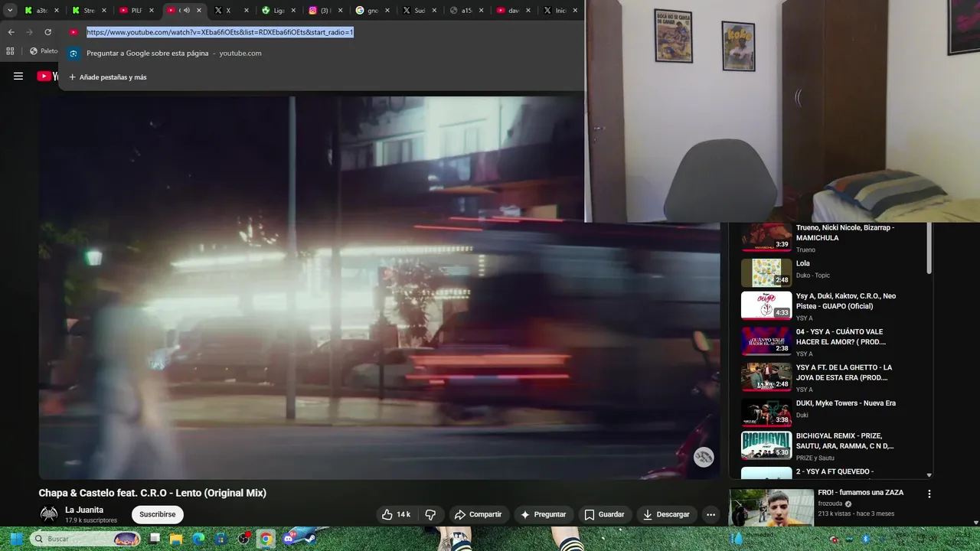Click the La Juanita channel avatar
This screenshot has width=980, height=551.
click(x=49, y=514)
